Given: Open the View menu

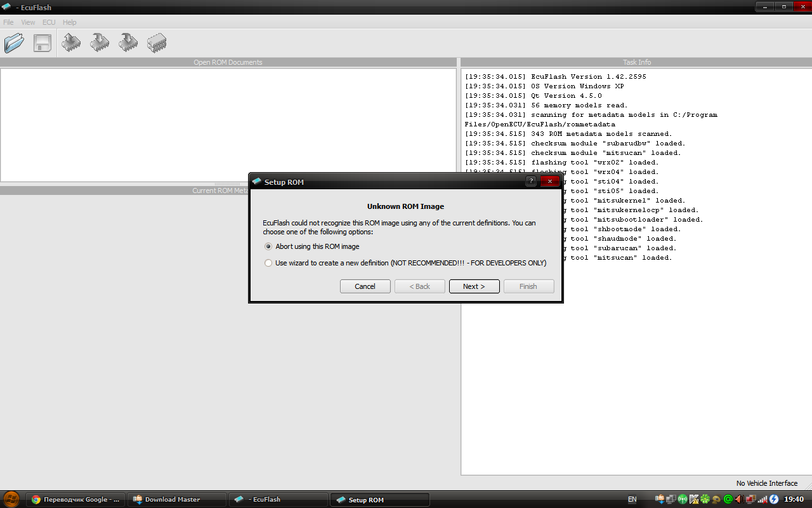Looking at the screenshot, I should click(x=28, y=22).
